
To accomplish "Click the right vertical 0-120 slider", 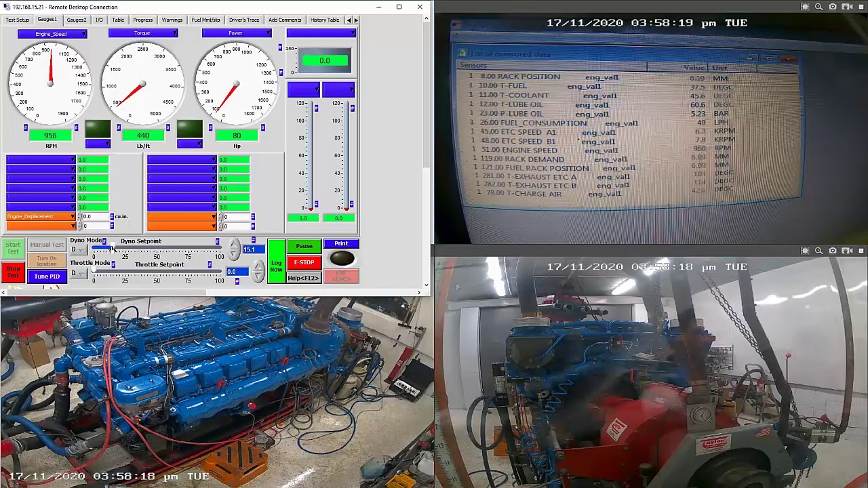I will 348,155.
